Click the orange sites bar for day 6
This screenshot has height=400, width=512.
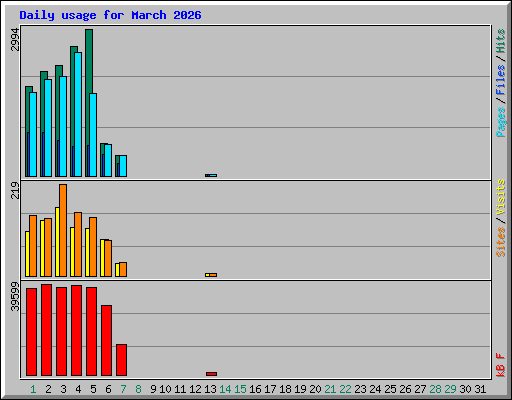click(108, 258)
